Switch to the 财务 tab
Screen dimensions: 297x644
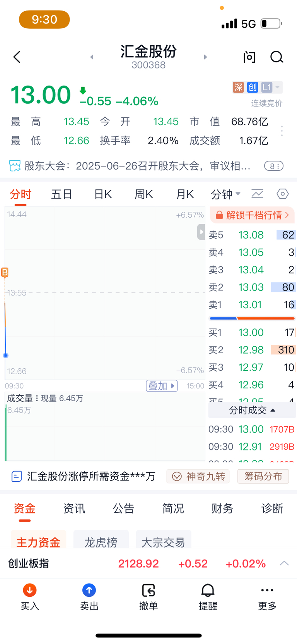coord(223,508)
